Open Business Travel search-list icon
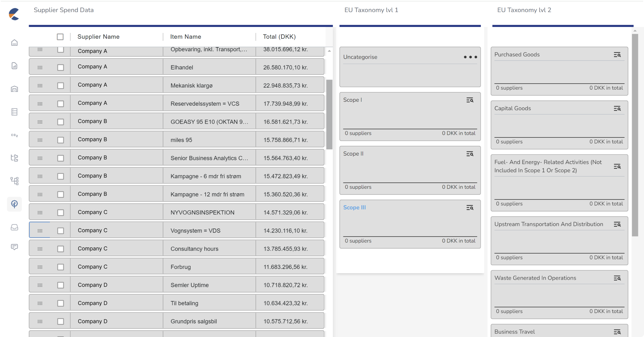The image size is (644, 337). point(617,332)
